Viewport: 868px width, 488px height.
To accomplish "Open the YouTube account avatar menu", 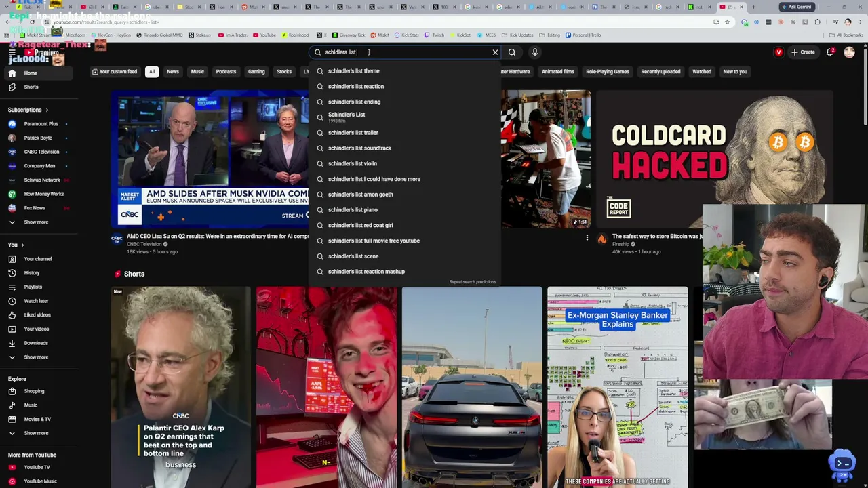I will tap(850, 52).
